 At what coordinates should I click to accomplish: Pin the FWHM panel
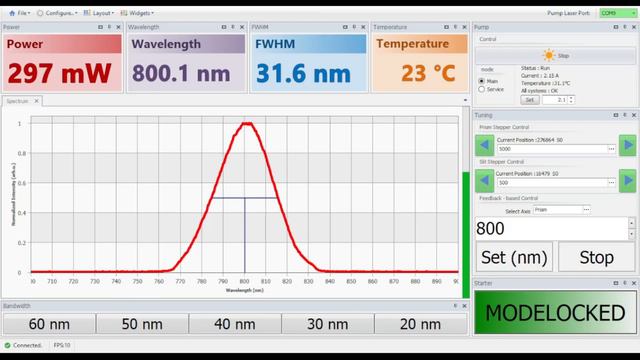354,27
